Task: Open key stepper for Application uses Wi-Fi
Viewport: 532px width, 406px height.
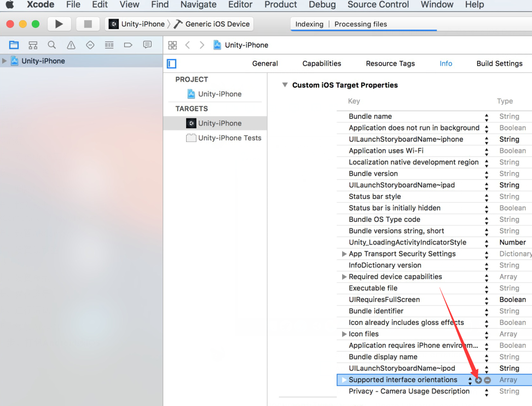Action: point(487,152)
